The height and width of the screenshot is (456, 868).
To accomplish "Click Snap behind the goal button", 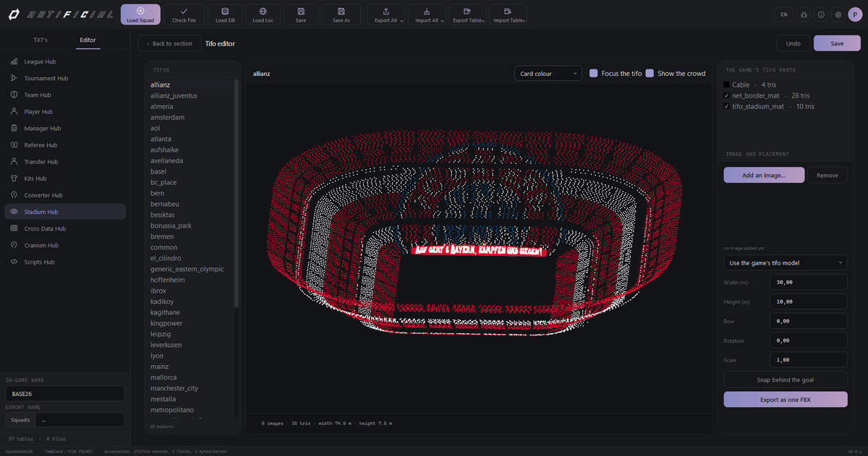I will (786, 379).
